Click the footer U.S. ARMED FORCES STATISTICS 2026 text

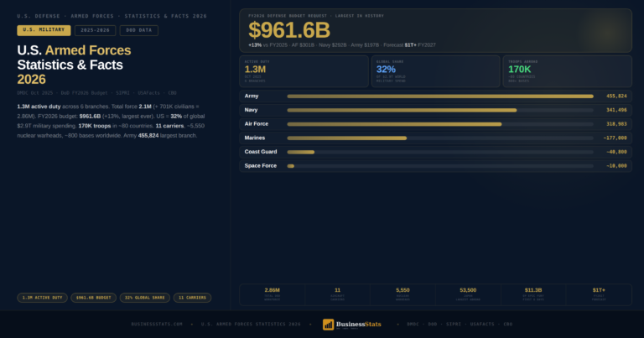251,325
